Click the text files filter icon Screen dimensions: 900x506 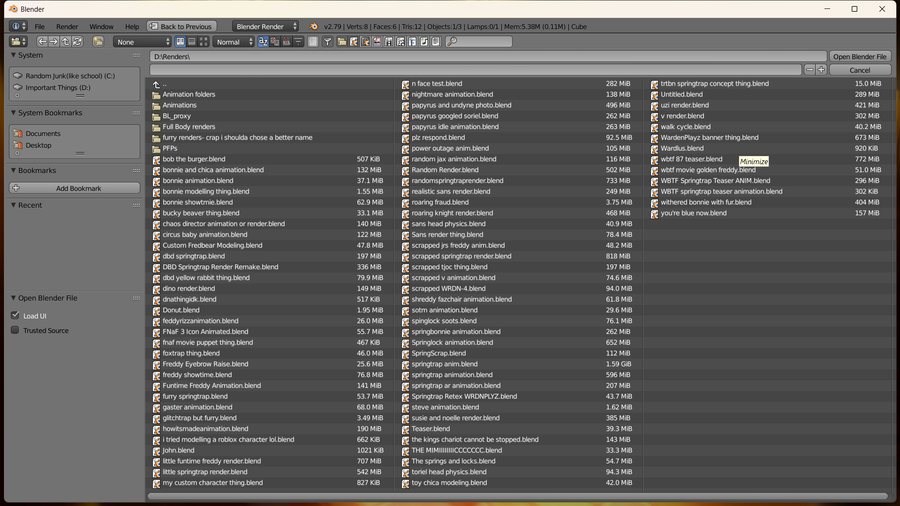pyautogui.click(x=436, y=42)
